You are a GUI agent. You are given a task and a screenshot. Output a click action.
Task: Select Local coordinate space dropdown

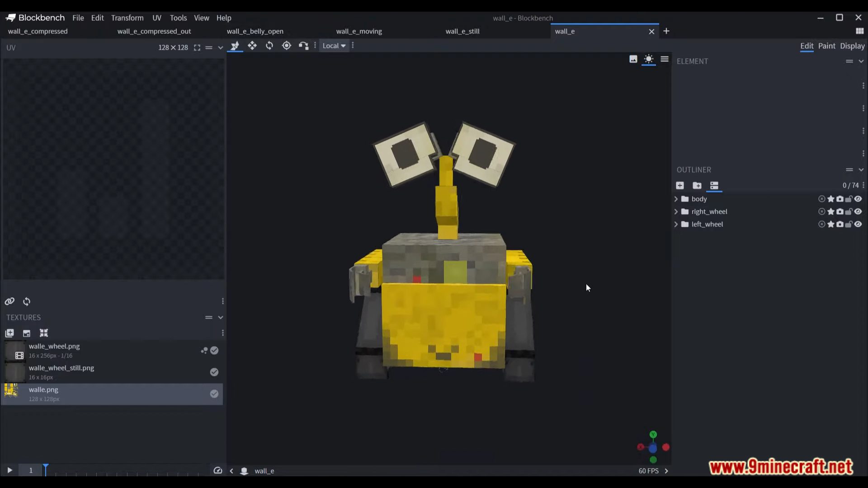[x=333, y=45]
